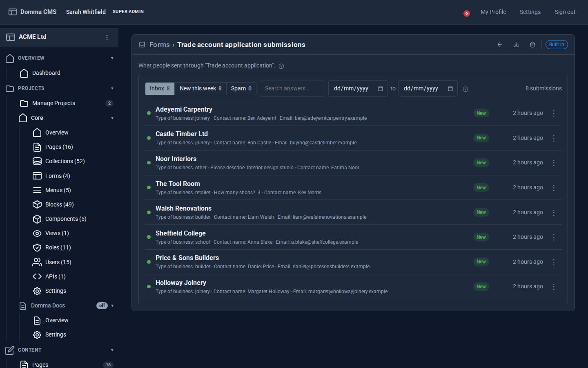Open row menu for Holloway Joinery
The image size is (588, 368).
pos(554,287)
